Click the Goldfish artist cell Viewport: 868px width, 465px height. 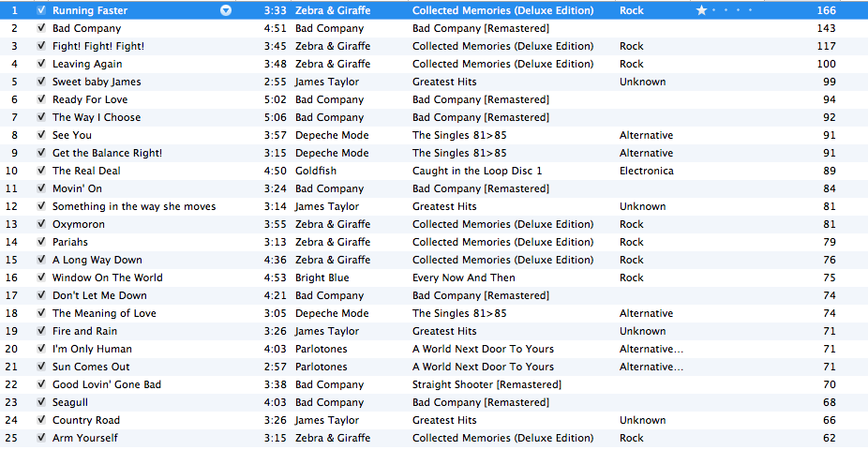click(316, 171)
